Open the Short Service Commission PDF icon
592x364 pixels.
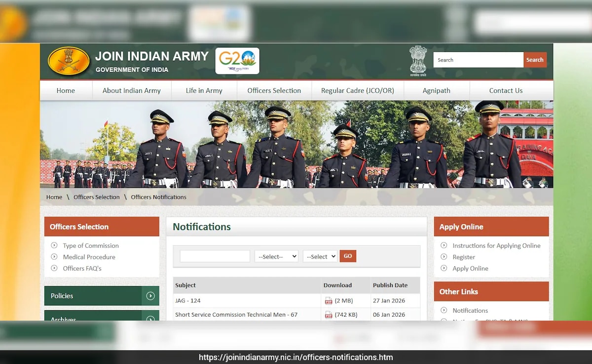click(329, 315)
